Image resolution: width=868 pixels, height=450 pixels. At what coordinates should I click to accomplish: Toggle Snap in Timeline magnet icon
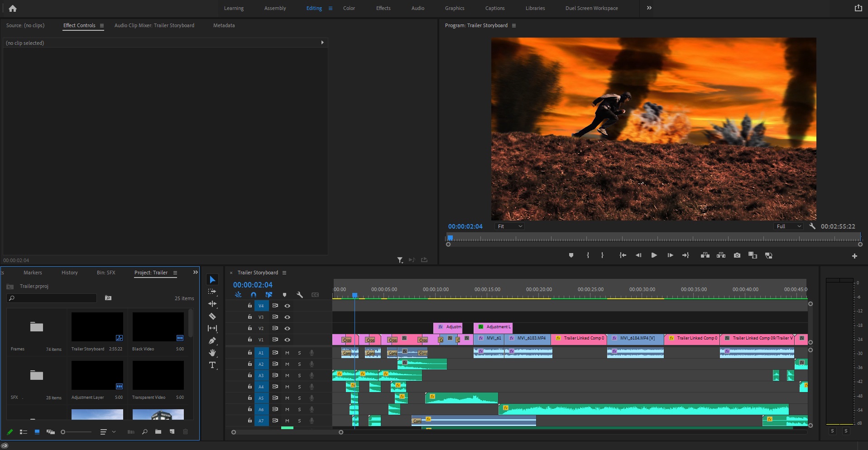point(254,295)
